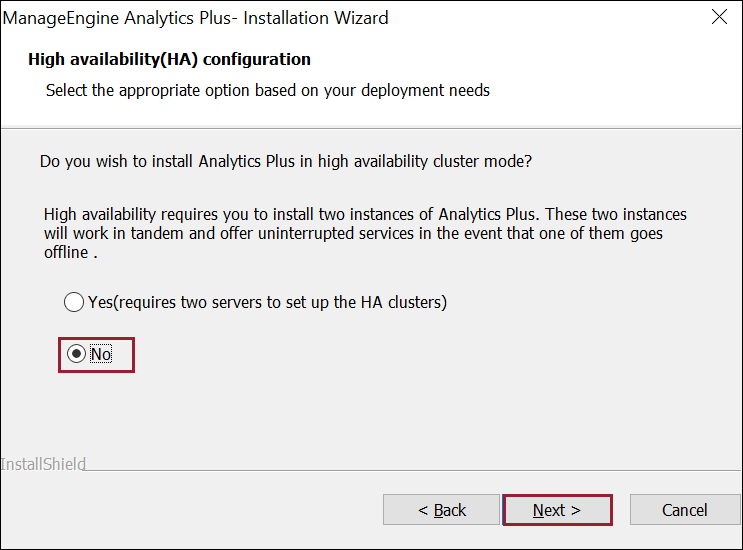The height and width of the screenshot is (550, 743).
Task: Click the "High availability(HA) configuration" heading
Action: point(169,59)
